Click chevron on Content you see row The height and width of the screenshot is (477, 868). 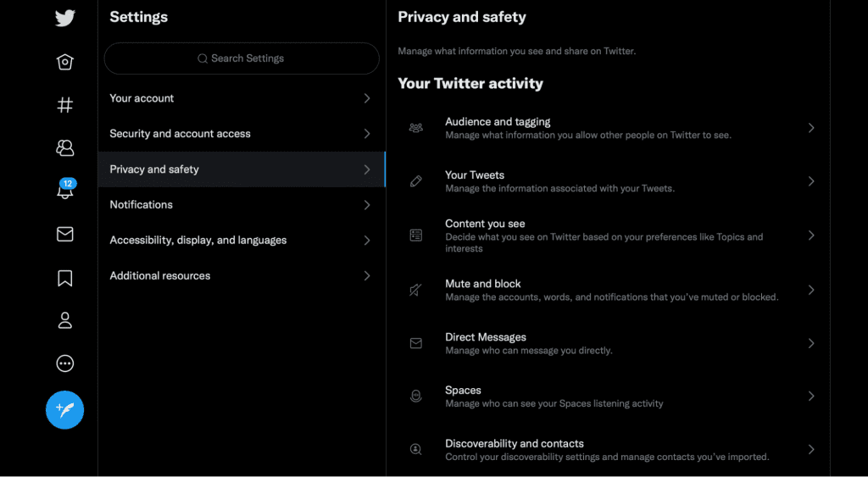point(811,236)
